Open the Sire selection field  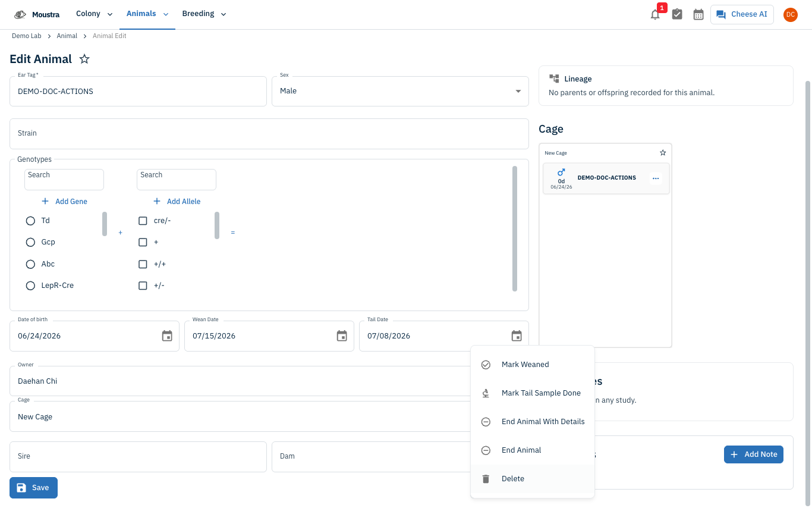pyautogui.click(x=138, y=457)
